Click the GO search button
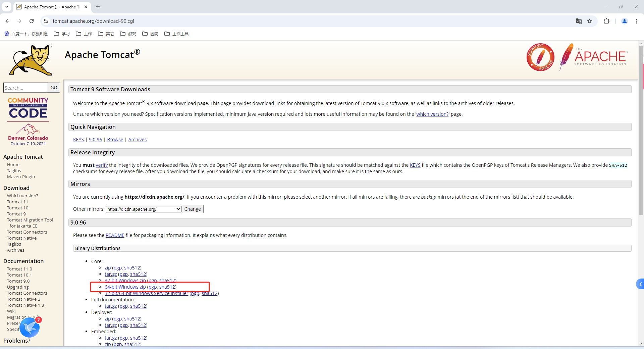644x349 pixels. coord(54,88)
